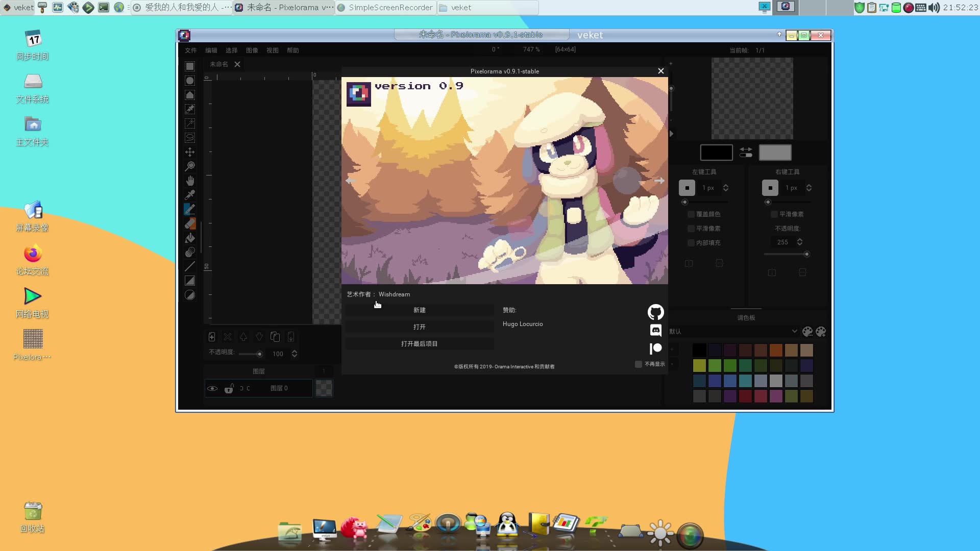Click the add new palette icon
Image resolution: width=980 pixels, height=551 pixels.
(x=821, y=332)
